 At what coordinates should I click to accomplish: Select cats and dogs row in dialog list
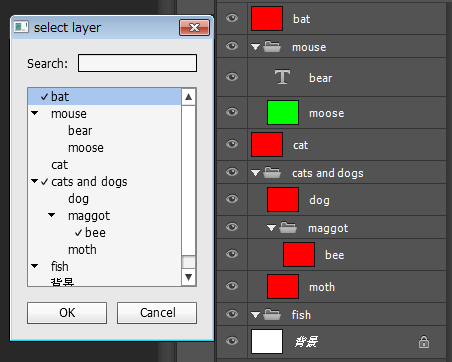[105, 182]
